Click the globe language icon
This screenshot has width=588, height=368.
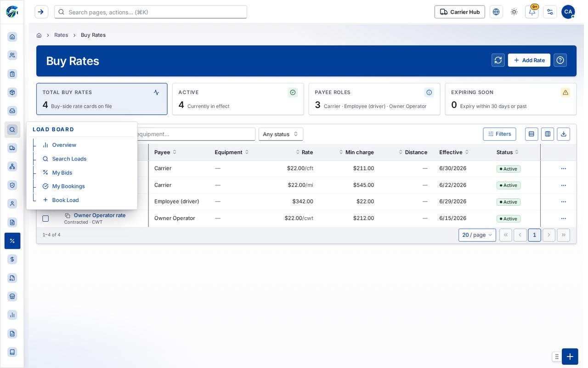pos(496,12)
